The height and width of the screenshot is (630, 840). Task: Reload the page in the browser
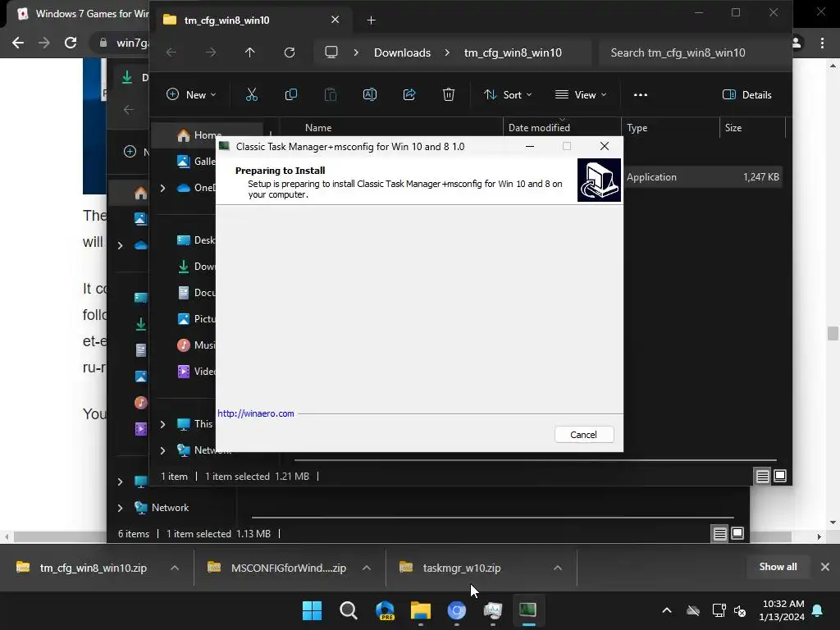[x=71, y=43]
